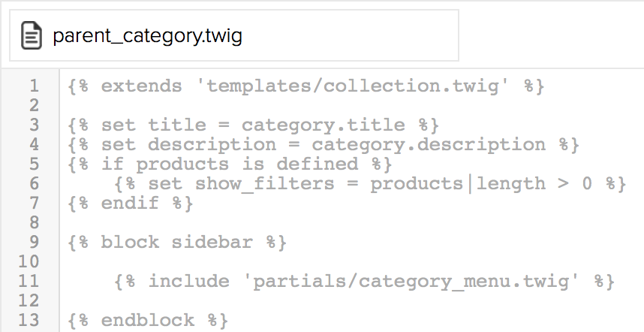The image size is (644, 332).
Task: Click the document file icon
Action: pyautogui.click(x=32, y=36)
